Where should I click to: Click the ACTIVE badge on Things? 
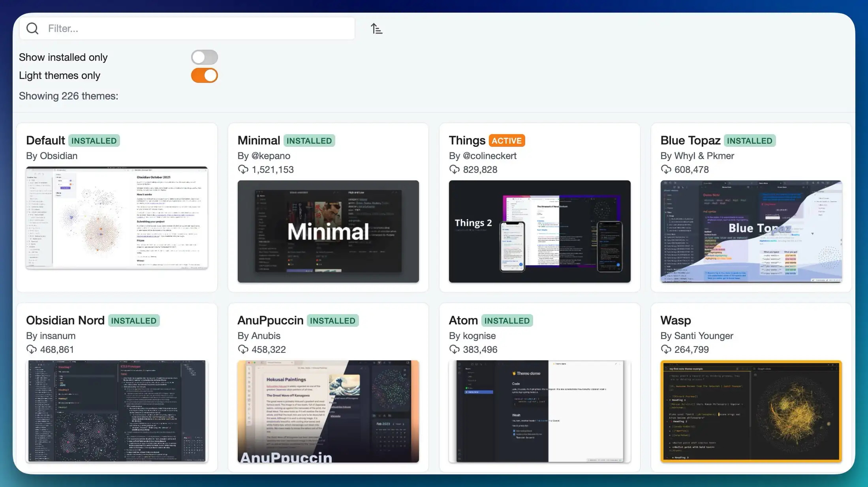(507, 141)
